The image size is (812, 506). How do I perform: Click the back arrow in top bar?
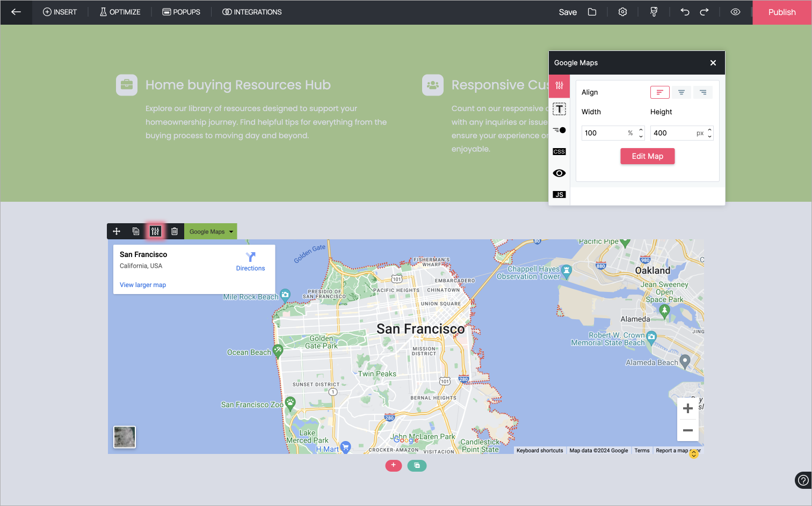tap(16, 12)
